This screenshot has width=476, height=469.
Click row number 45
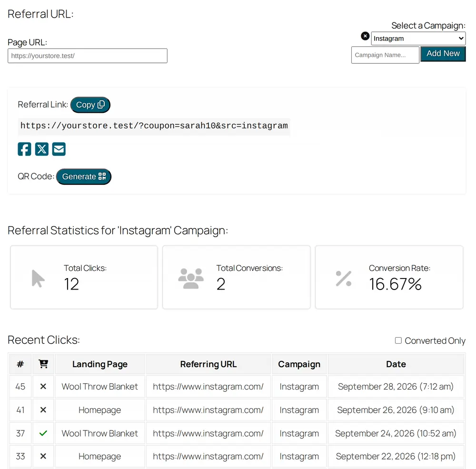[20, 386]
